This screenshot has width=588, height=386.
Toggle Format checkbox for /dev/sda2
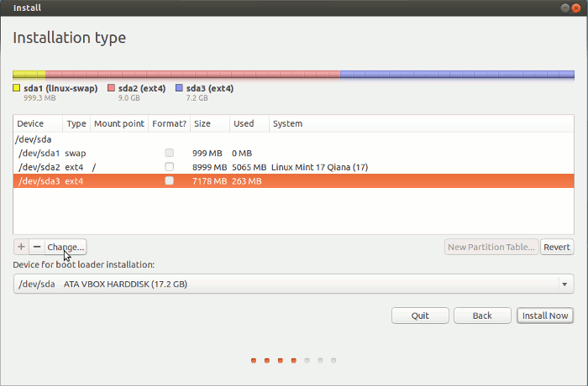point(170,167)
